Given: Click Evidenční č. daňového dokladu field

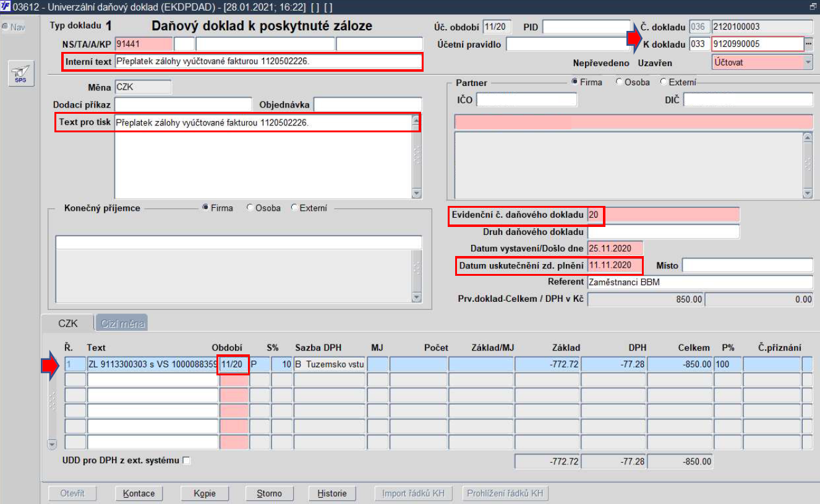Looking at the screenshot, I should coord(663,215).
